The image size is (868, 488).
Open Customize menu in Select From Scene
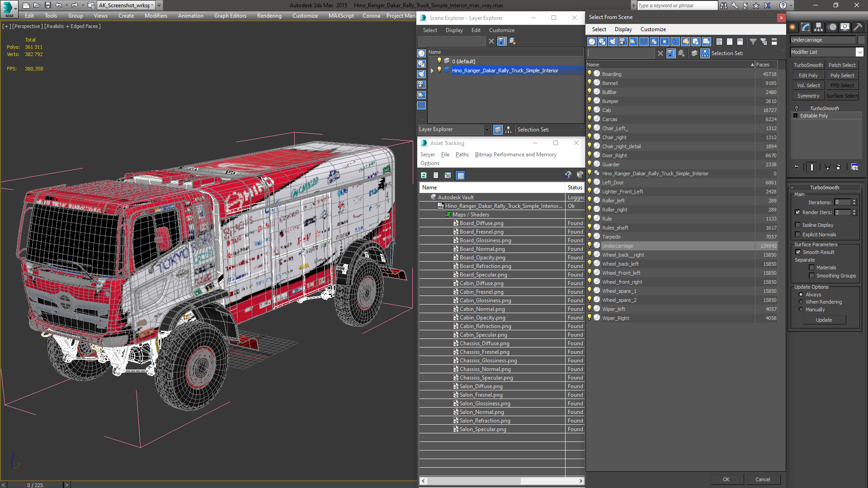point(653,29)
